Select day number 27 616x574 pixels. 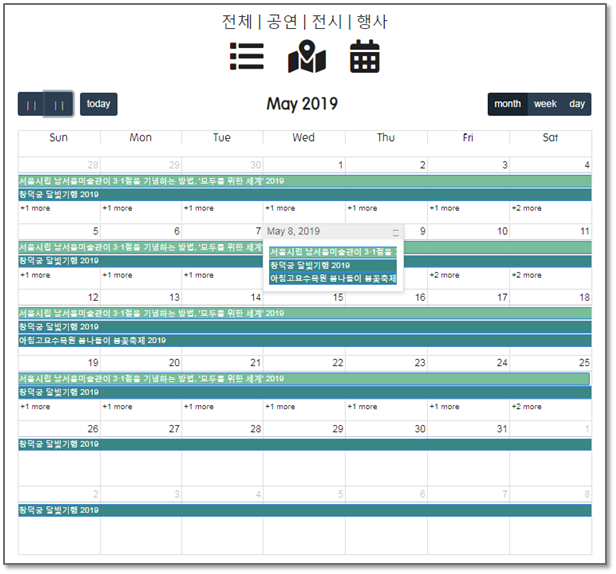click(x=174, y=429)
